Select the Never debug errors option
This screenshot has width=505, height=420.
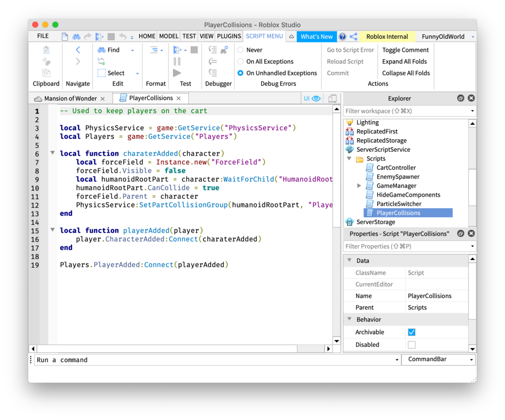click(240, 50)
